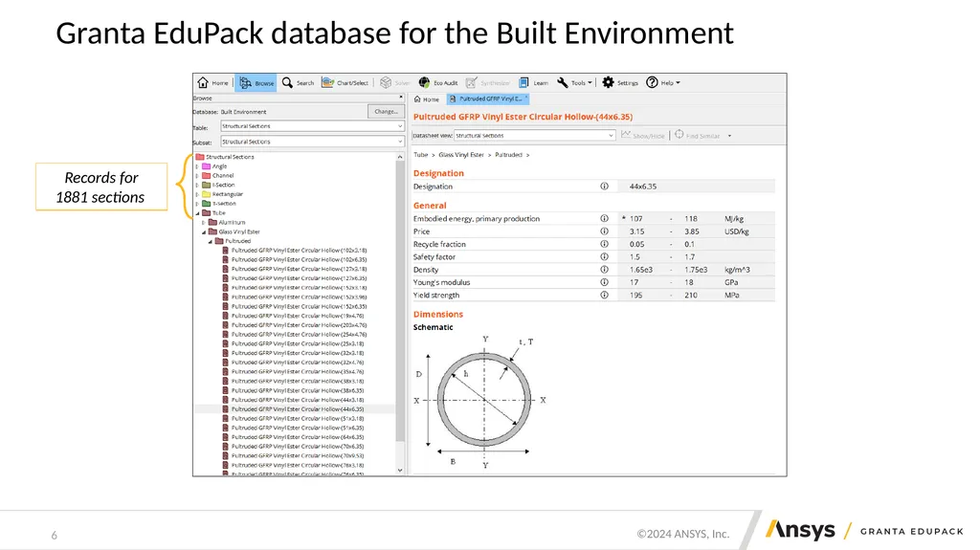Expand the Rectangular folder arrow
The image size is (980, 550).
[197, 194]
